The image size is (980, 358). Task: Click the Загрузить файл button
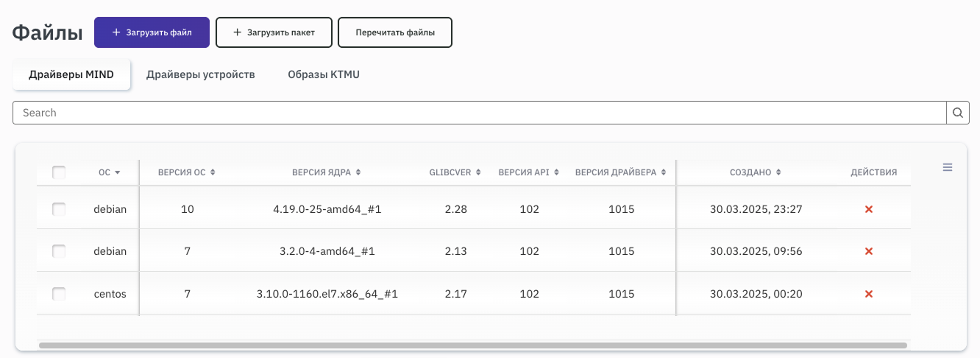[152, 32]
